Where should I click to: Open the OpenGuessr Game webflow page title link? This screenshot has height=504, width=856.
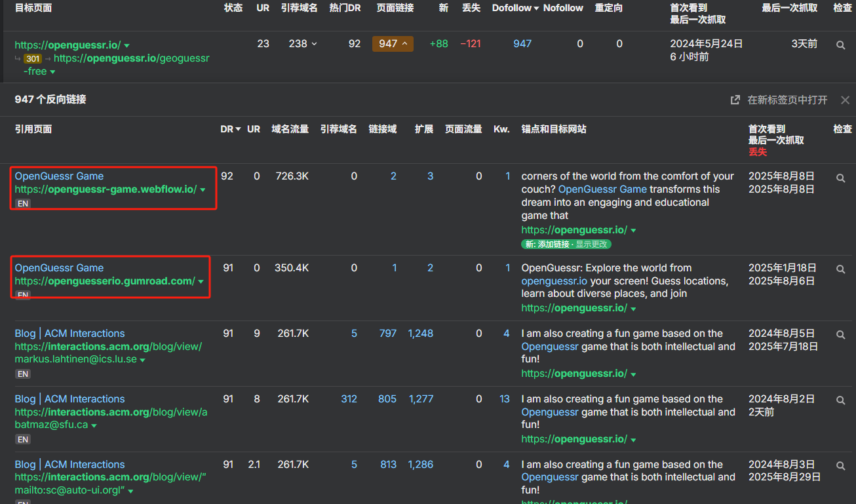tap(59, 176)
